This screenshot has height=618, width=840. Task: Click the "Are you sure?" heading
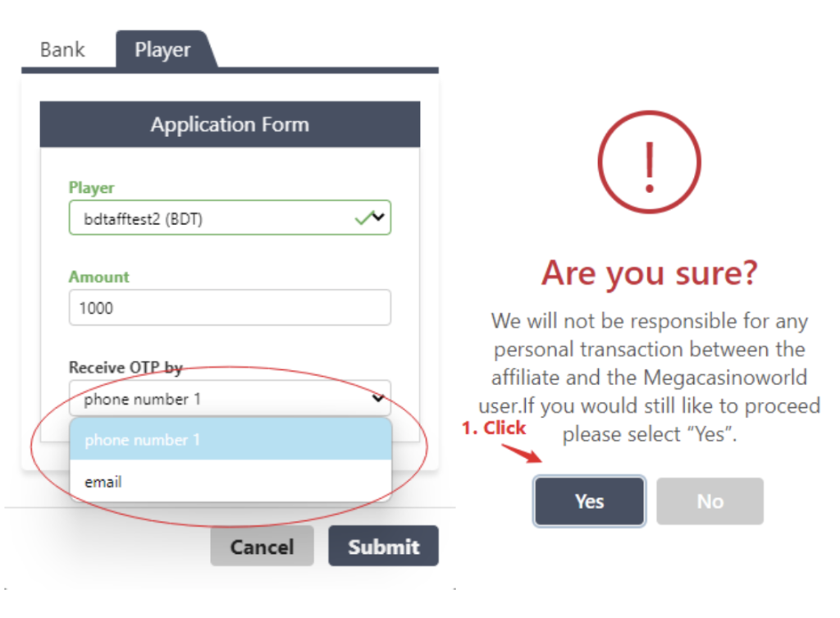coord(649,273)
